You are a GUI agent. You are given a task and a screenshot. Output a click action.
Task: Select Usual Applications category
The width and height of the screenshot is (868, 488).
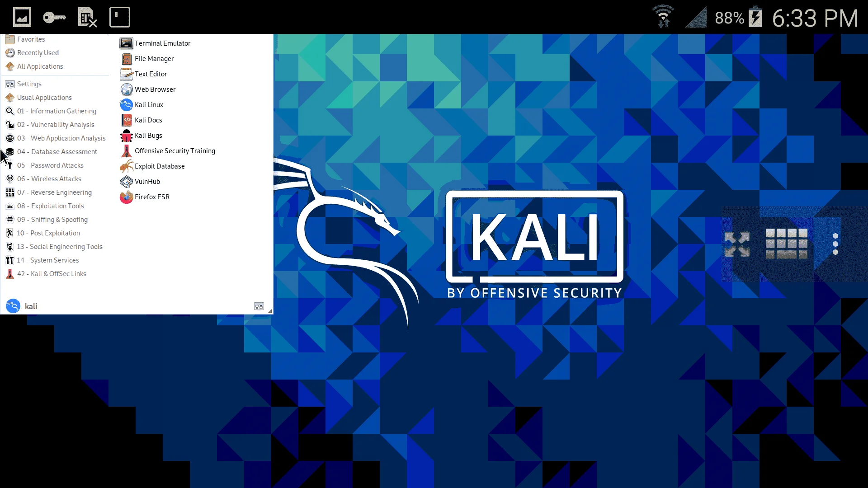(38, 98)
